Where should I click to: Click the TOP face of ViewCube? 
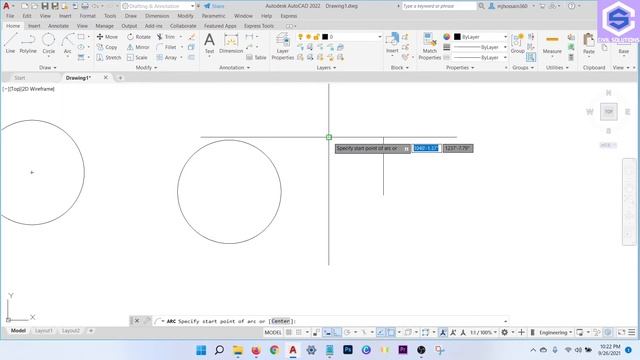tap(609, 111)
